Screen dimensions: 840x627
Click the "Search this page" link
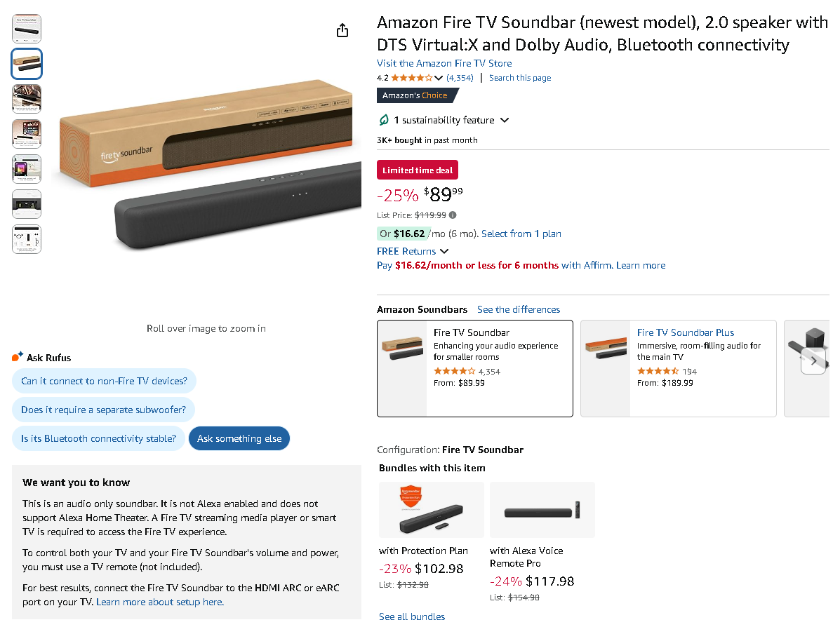[519, 78]
